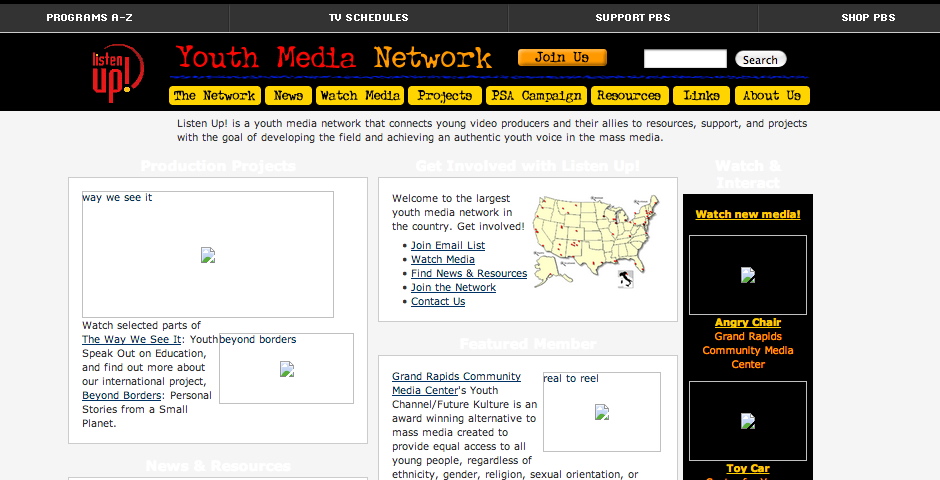Click Get Involved with Listen Up! heading
The height and width of the screenshot is (480, 940).
pos(528,166)
